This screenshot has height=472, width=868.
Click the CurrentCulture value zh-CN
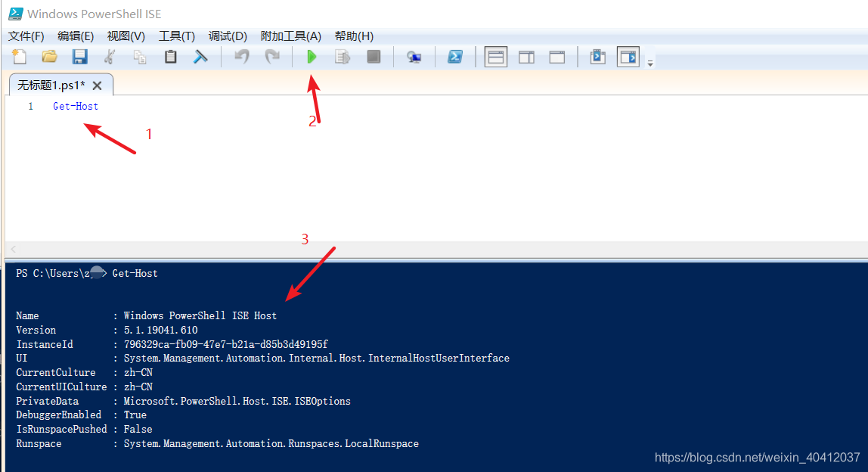138,372
